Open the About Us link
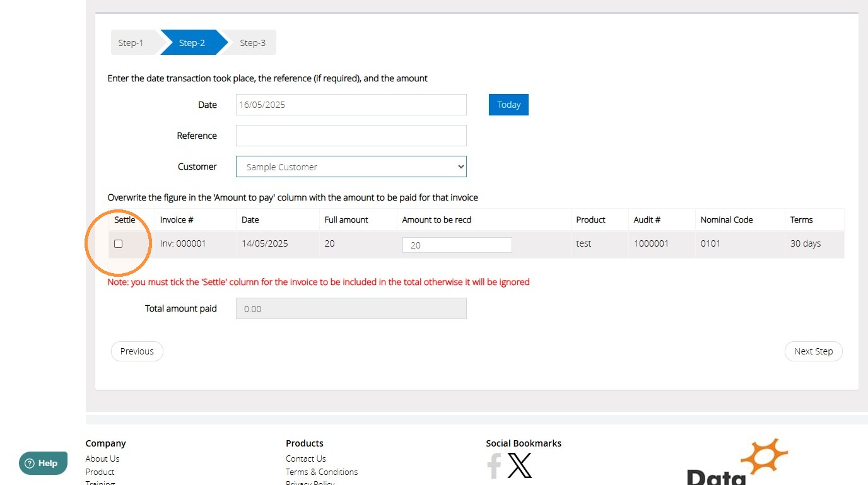Screen dimensions: 868x485 coord(102,459)
